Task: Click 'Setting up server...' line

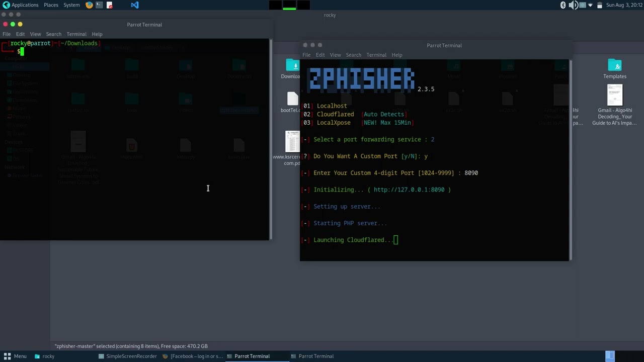Action: pyautogui.click(x=341, y=206)
